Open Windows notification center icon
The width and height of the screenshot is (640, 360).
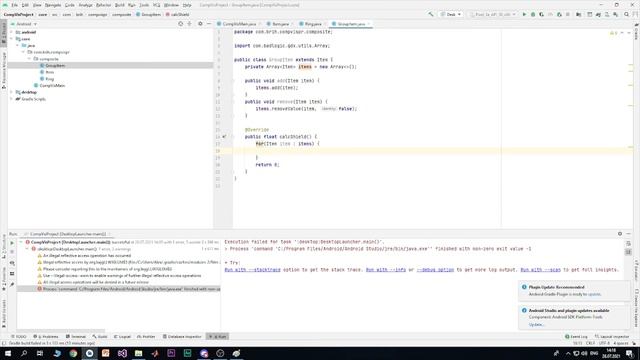coord(629,353)
